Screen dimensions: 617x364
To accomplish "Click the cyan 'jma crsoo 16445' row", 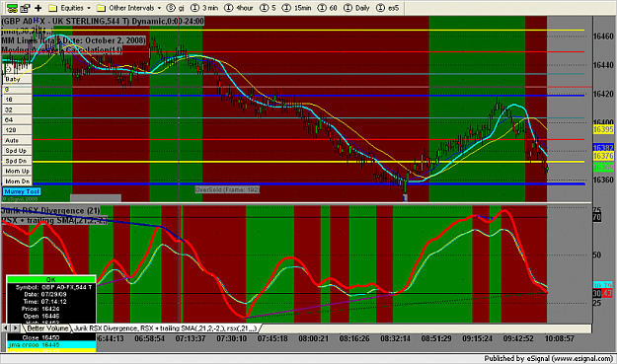I will click(x=51, y=344).
